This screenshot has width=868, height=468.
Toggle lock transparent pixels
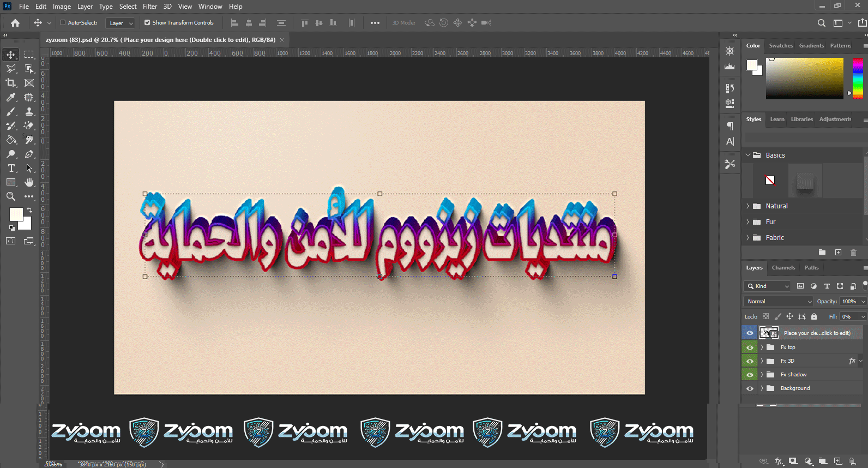pos(765,316)
